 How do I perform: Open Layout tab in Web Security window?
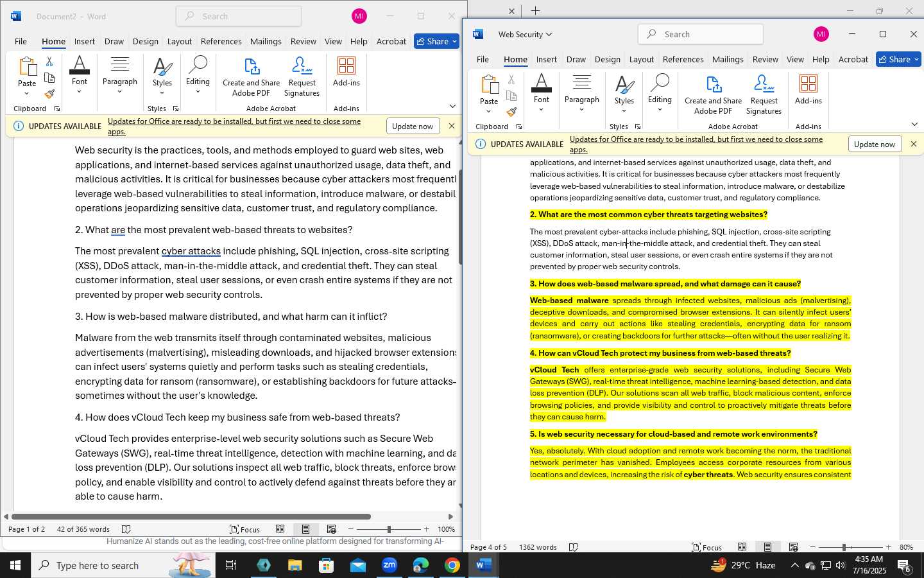[641, 59]
